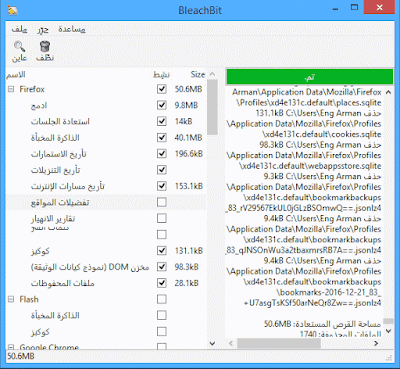Uncheck the Firefox group checkbox

click(x=162, y=89)
